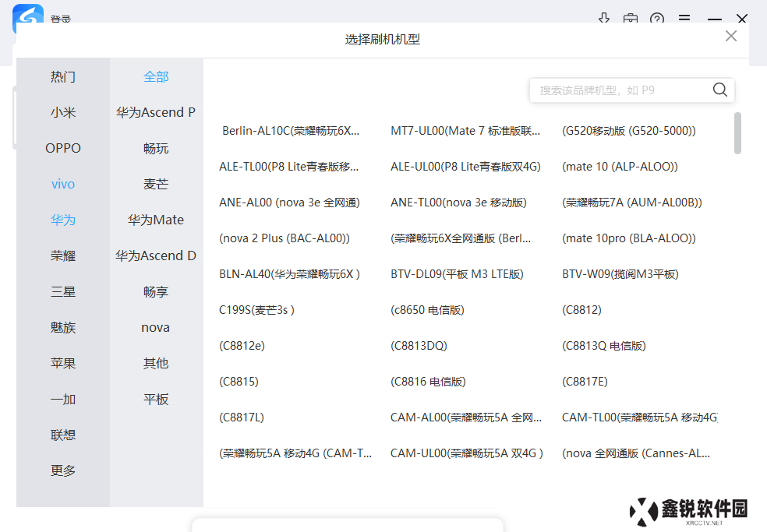
Task: Choose model MT7-UL00(Mate 7 标准版联...
Action: [x=465, y=131]
